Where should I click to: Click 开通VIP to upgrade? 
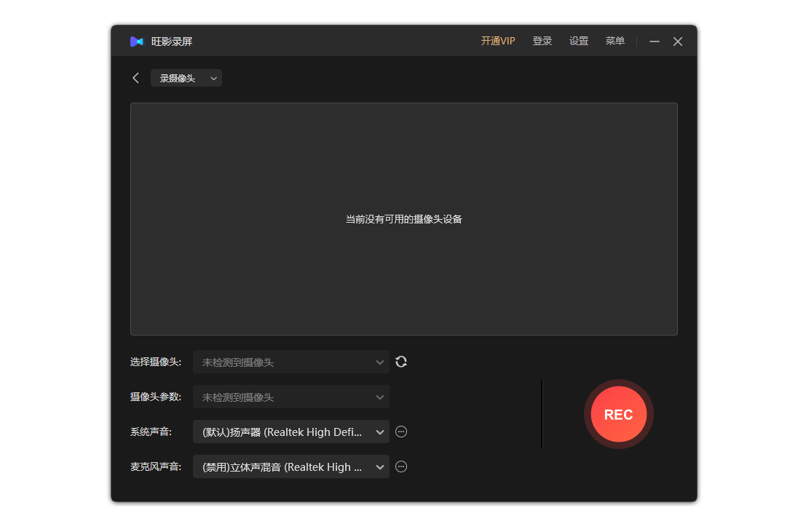pyautogui.click(x=497, y=41)
